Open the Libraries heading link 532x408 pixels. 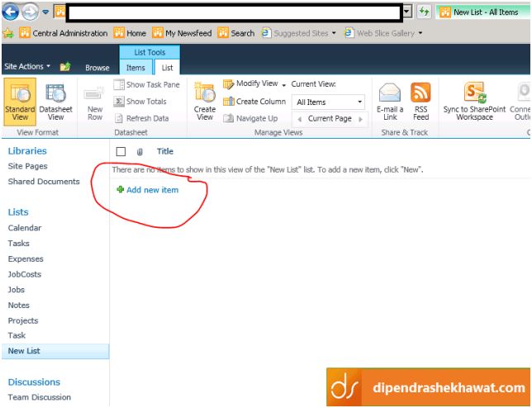[27, 151]
